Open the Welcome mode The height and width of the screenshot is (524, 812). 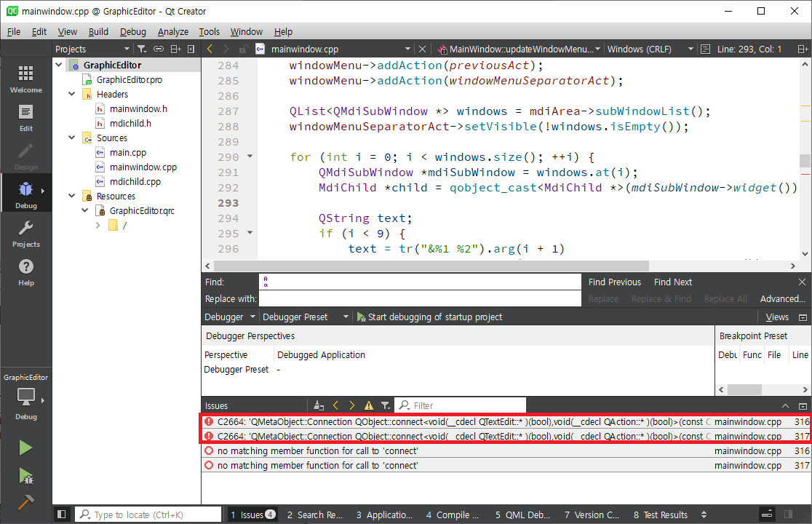26,79
